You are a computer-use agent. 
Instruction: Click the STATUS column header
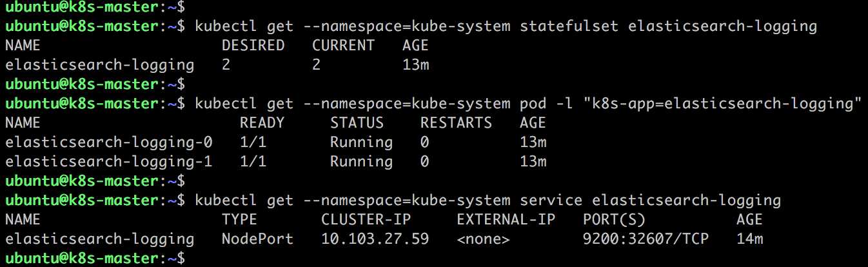pyautogui.click(x=357, y=123)
